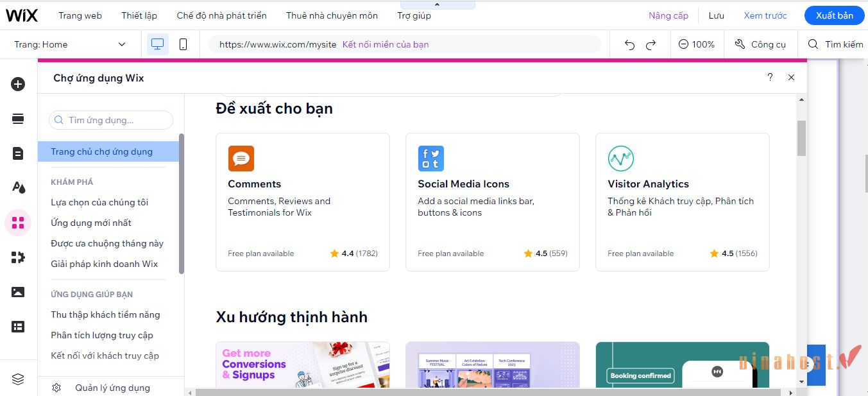This screenshot has width=868, height=396.
Task: Open the Add Elements plus icon
Action: point(18,84)
